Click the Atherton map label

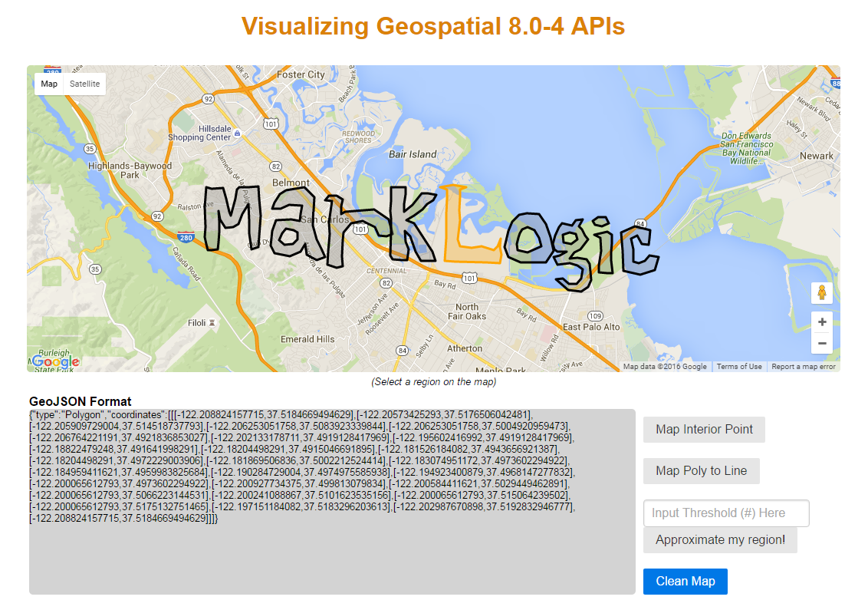click(x=465, y=348)
